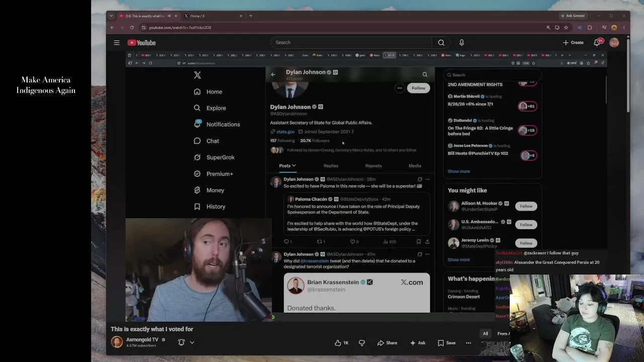Show more live Spaces on X
Image resolution: width=644 pixels, height=362 pixels.
pyautogui.click(x=459, y=171)
